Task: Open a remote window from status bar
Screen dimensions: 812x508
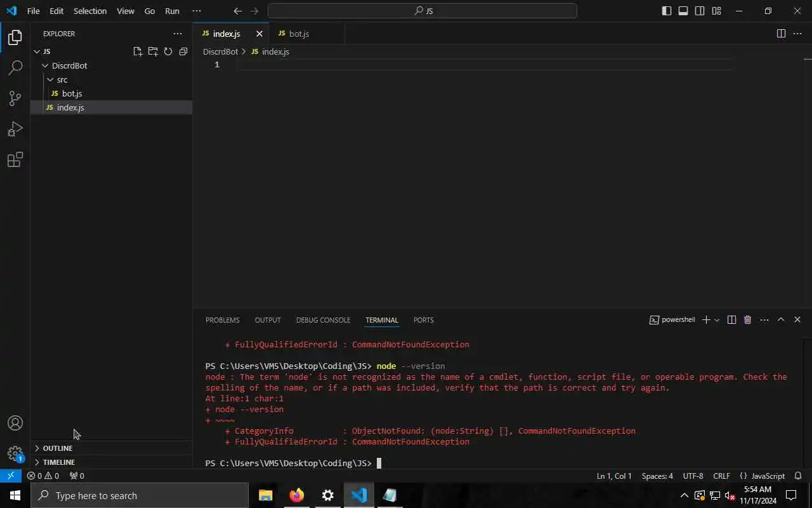Action: tap(11, 476)
